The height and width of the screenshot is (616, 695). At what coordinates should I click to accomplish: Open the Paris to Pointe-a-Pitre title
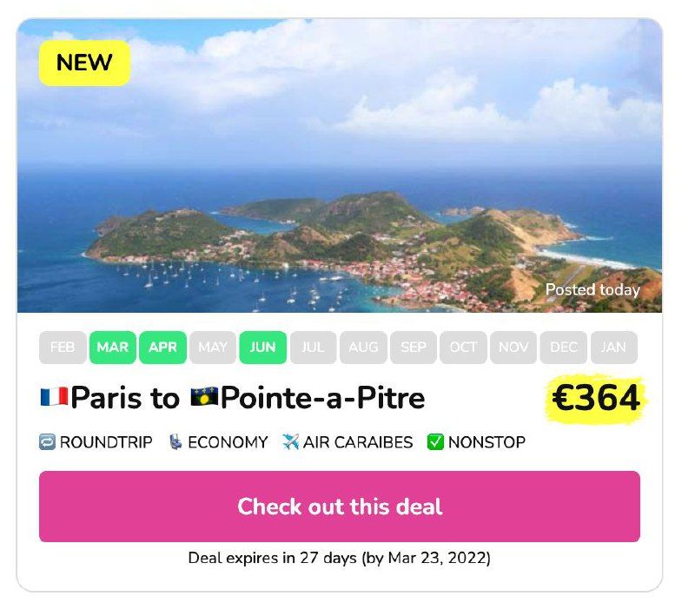pos(248,398)
